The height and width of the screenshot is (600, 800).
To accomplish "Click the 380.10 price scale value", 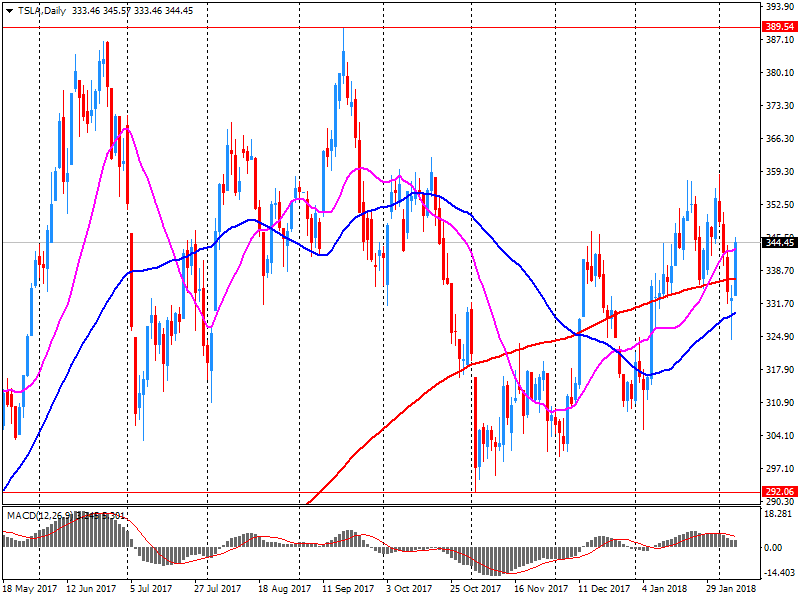I will (781, 72).
